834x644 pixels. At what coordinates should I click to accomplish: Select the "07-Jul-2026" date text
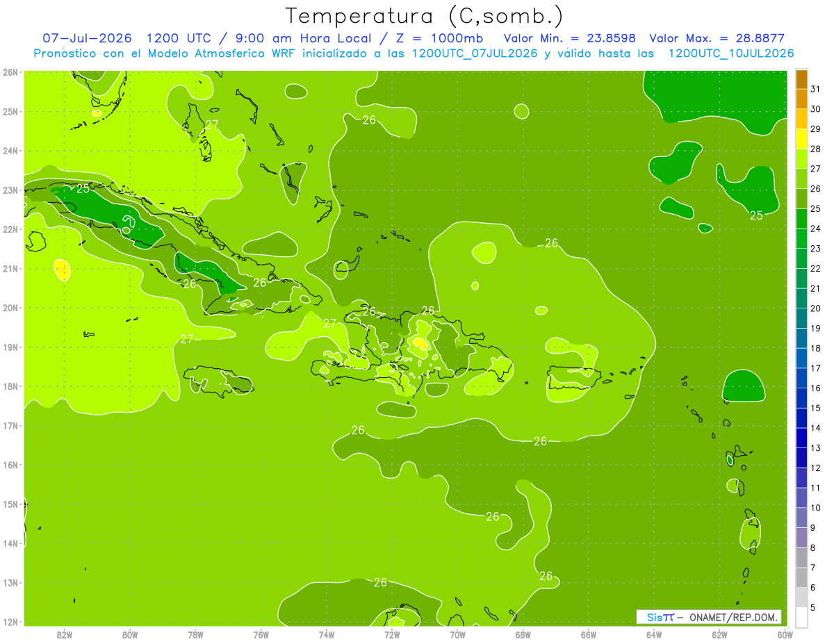click(87, 38)
